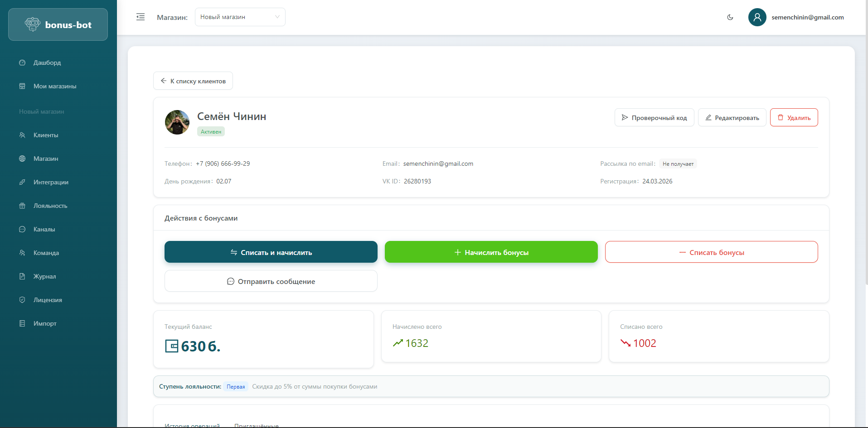Open Дашборд via its gauge icon
This screenshot has height=428, width=868.
pos(22,63)
